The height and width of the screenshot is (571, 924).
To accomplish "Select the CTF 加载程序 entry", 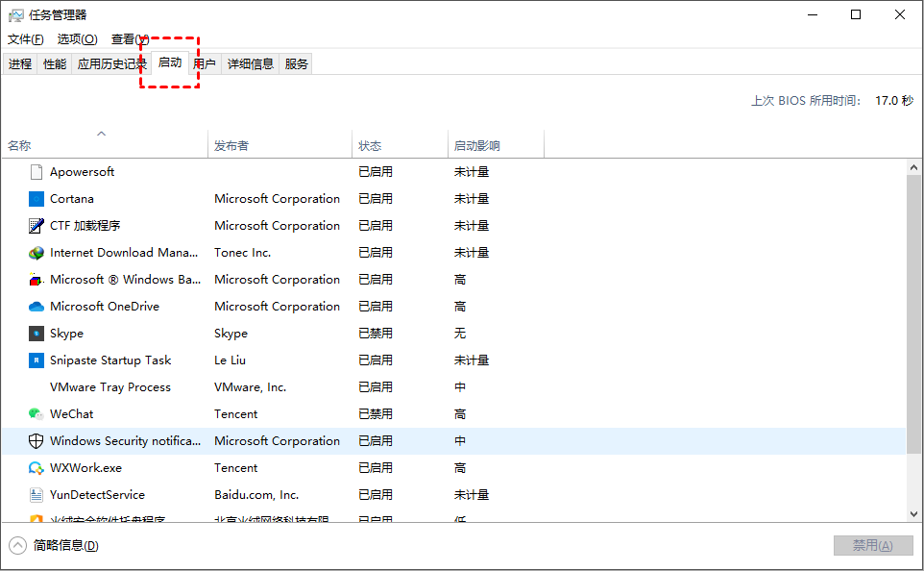I will point(85,225).
